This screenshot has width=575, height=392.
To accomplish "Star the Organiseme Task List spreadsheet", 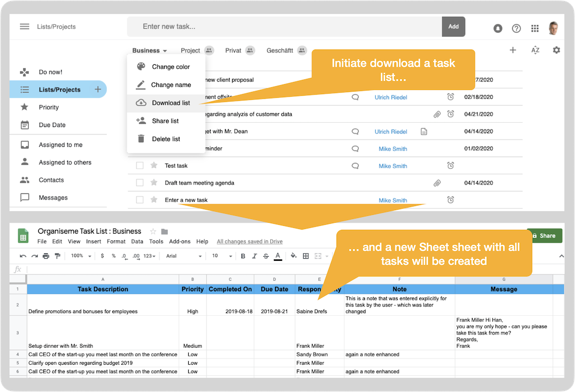I will [x=152, y=230].
